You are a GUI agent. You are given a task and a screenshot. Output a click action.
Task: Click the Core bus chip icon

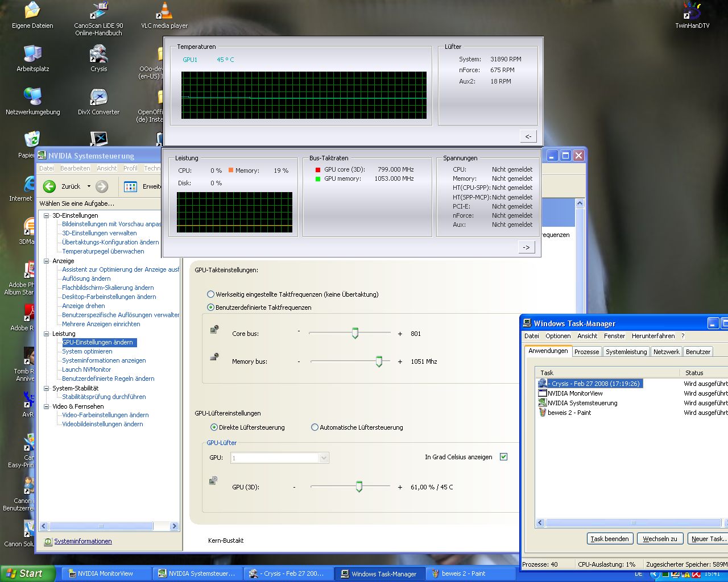[214, 329]
